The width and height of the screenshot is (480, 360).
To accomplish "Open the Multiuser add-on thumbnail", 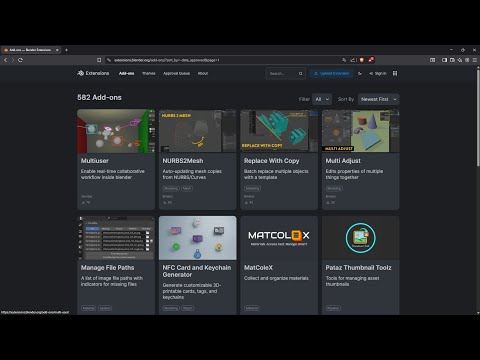I will point(116,131).
